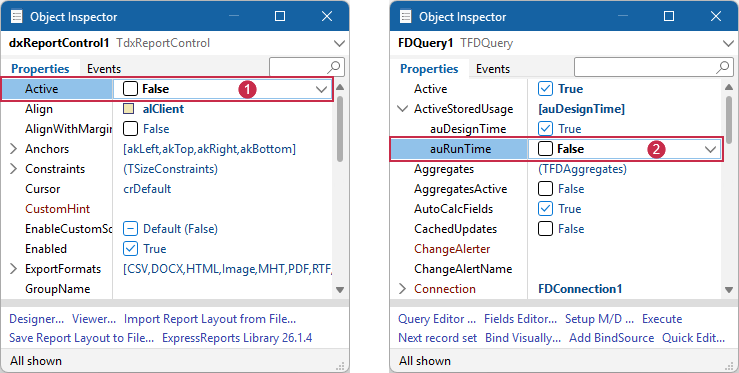The height and width of the screenshot is (373, 739).
Task: Click the Bind Visually... link
Action: tap(523, 338)
